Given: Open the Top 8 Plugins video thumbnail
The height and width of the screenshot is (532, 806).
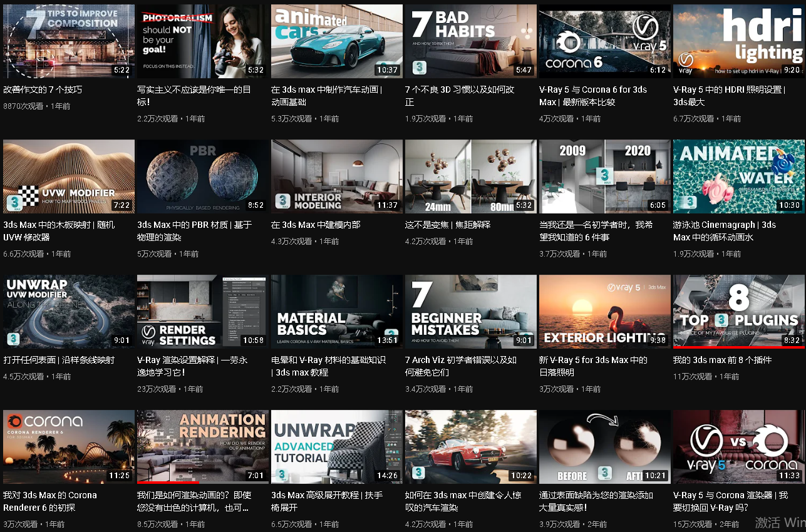Looking at the screenshot, I should (x=739, y=312).
